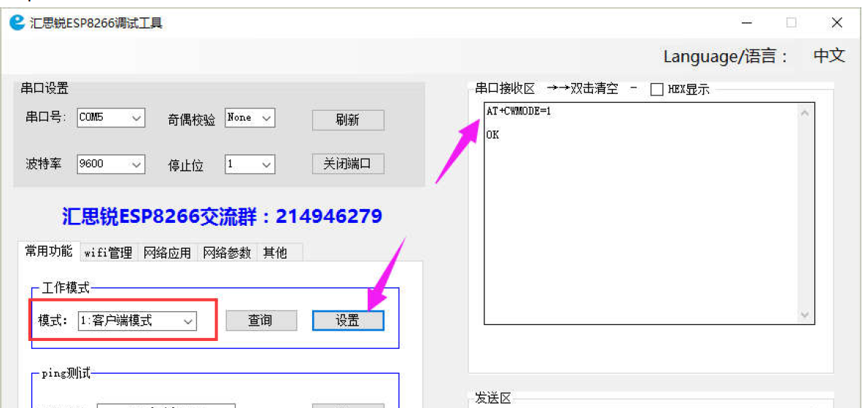Enable the HEX显示 checkbox

[x=656, y=90]
